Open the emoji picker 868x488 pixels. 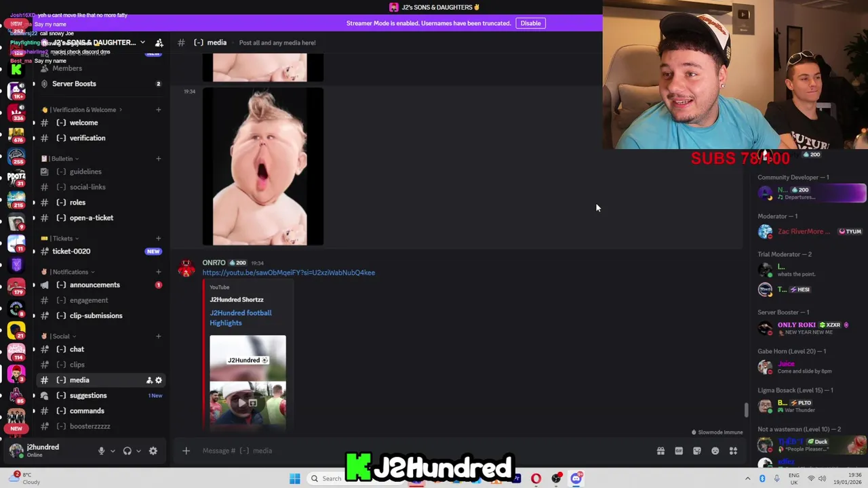click(x=715, y=451)
